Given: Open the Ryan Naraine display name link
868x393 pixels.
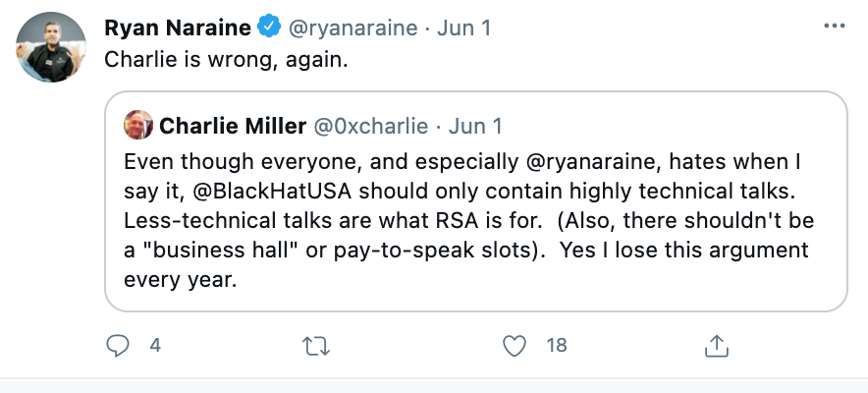Looking at the screenshot, I should click(x=177, y=28).
